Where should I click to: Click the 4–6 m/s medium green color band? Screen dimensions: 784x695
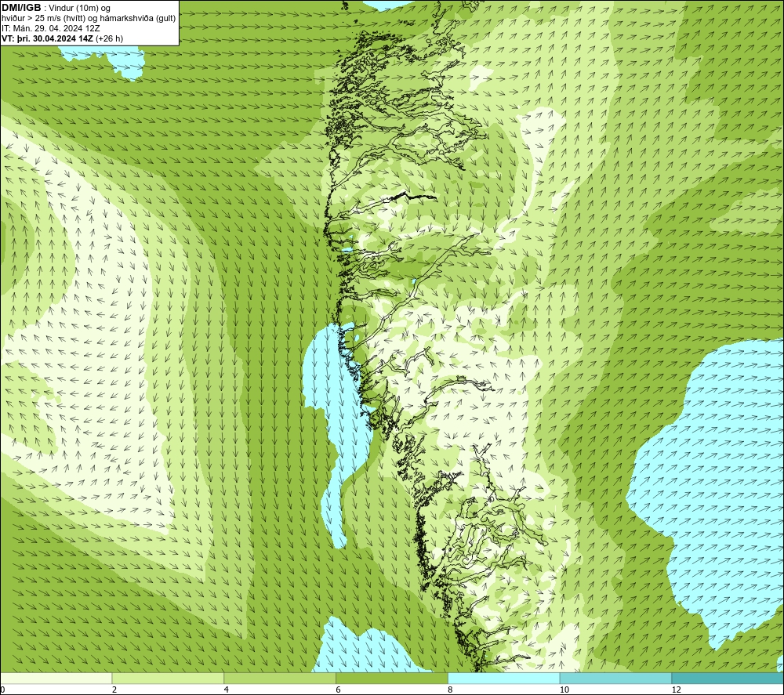coord(280,678)
